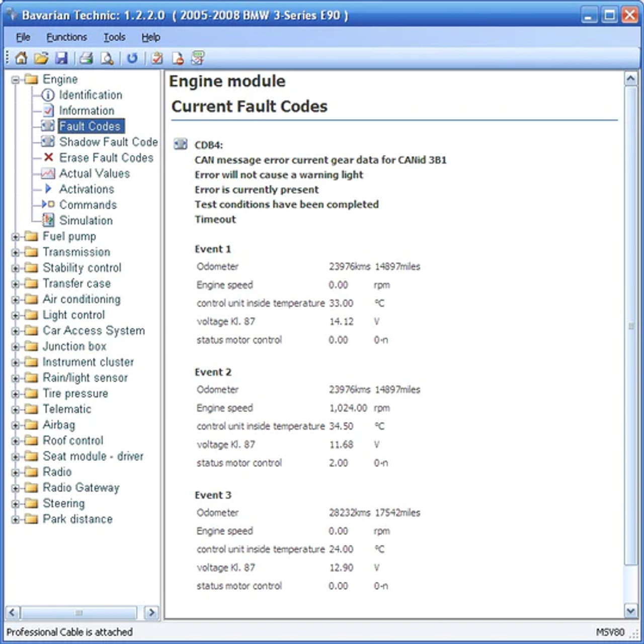Viewport: 644px width, 644px height.
Task: Open the Help menu
Action: pos(150,37)
